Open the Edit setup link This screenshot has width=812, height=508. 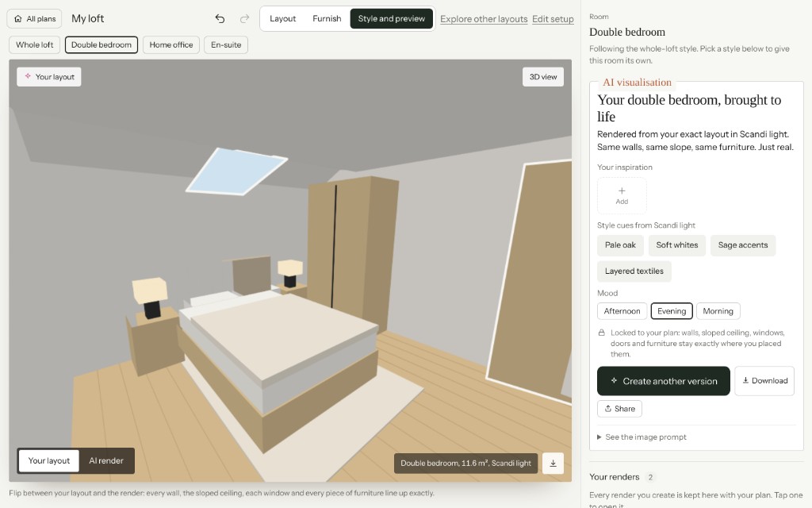[553, 19]
